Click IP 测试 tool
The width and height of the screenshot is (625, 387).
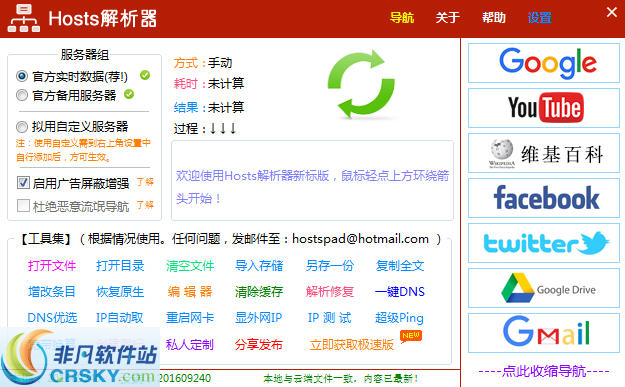point(330,318)
